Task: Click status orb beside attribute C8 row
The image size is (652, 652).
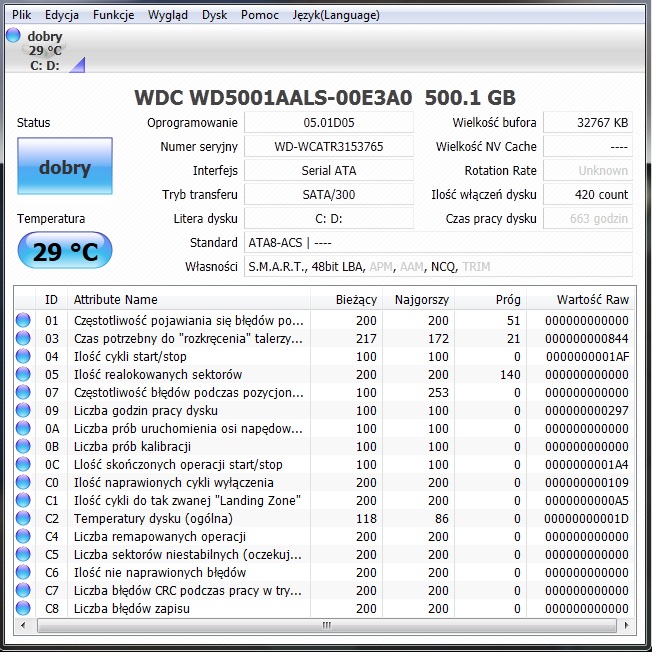Action: [x=23, y=609]
